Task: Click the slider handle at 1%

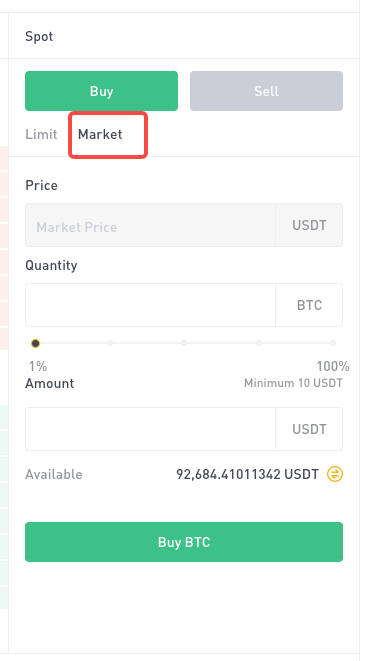Action: pyautogui.click(x=35, y=344)
